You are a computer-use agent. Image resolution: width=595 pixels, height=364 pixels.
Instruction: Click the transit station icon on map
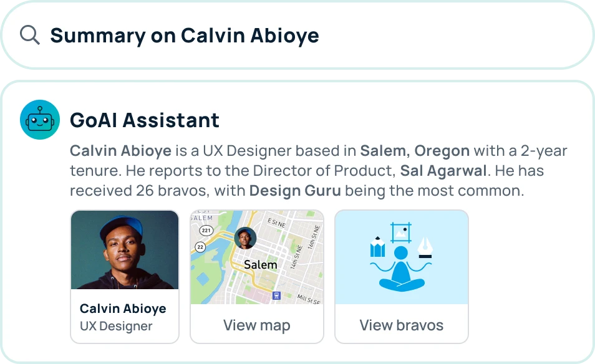pos(277,295)
